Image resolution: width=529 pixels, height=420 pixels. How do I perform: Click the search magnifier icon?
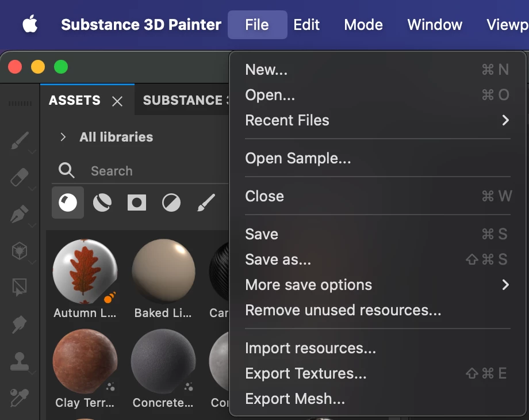67,170
